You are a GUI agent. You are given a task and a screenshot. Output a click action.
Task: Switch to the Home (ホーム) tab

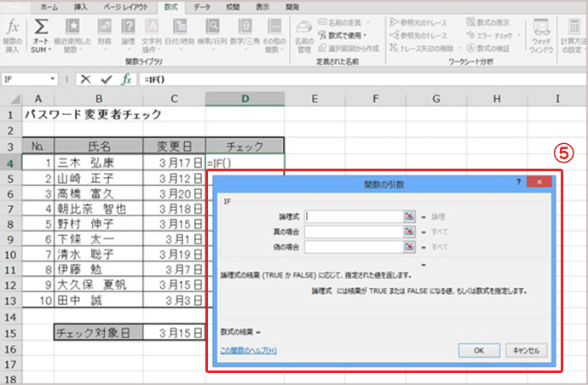pyautogui.click(x=49, y=7)
